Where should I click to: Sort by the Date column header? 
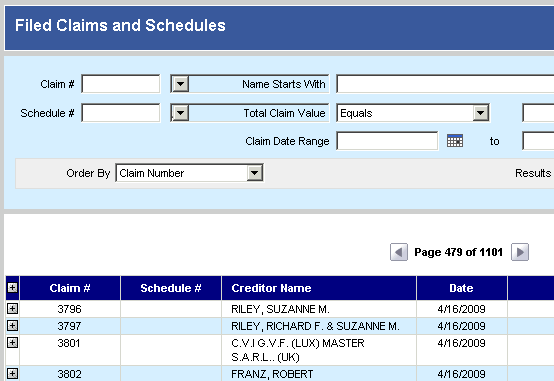(x=461, y=288)
